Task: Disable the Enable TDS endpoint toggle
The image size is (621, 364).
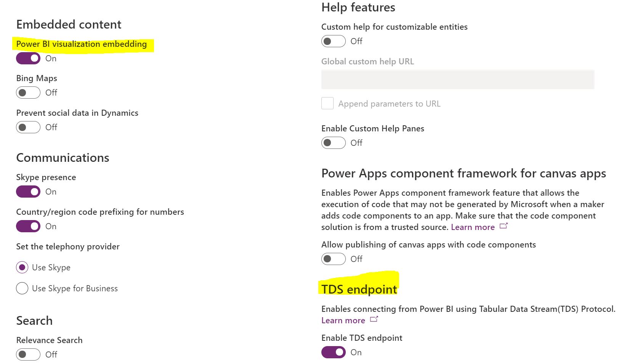Action: 334,352
